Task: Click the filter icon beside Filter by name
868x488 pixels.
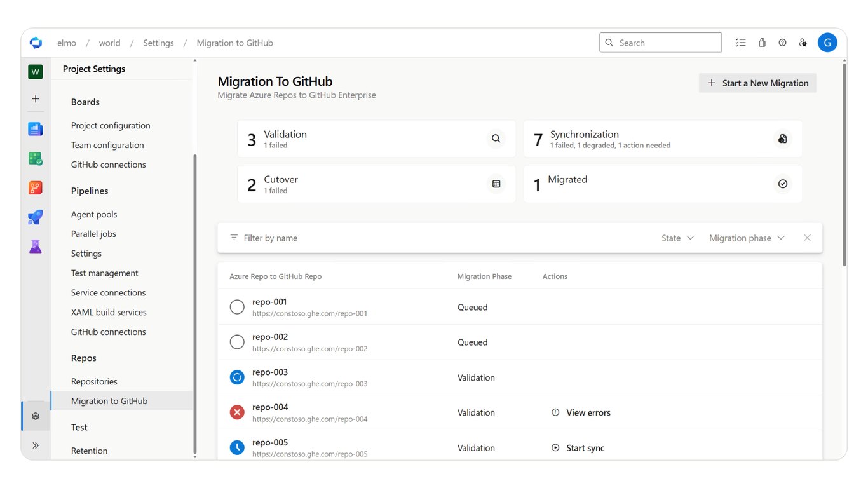Action: point(234,238)
